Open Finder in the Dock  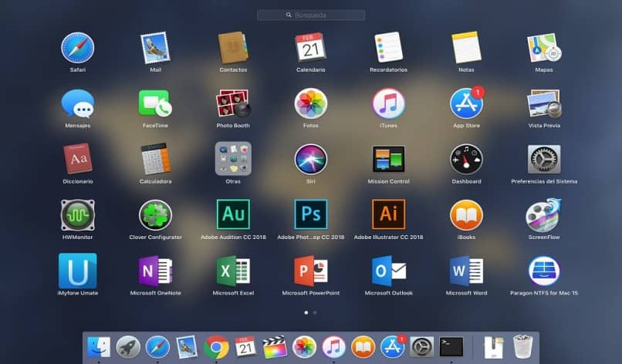(99, 347)
